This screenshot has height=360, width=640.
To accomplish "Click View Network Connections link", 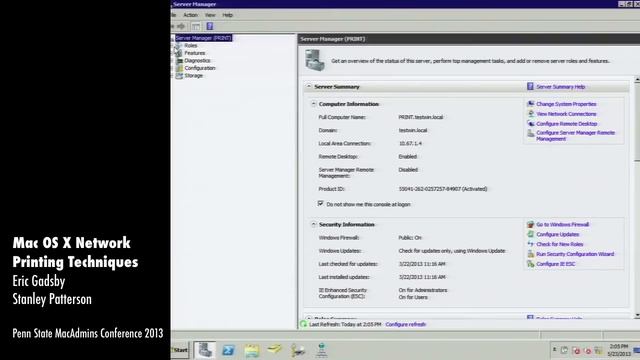I will pyautogui.click(x=566, y=114).
